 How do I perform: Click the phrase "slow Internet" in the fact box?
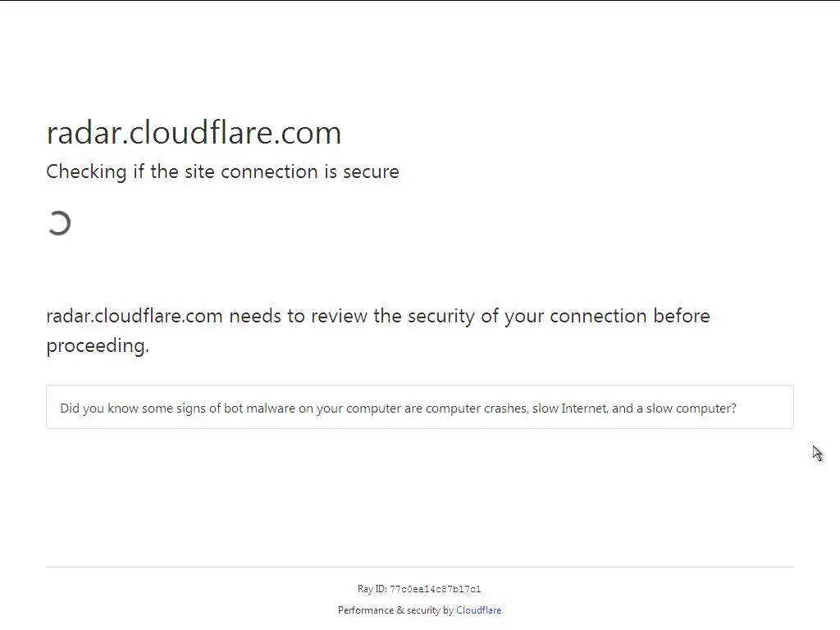[x=569, y=408]
